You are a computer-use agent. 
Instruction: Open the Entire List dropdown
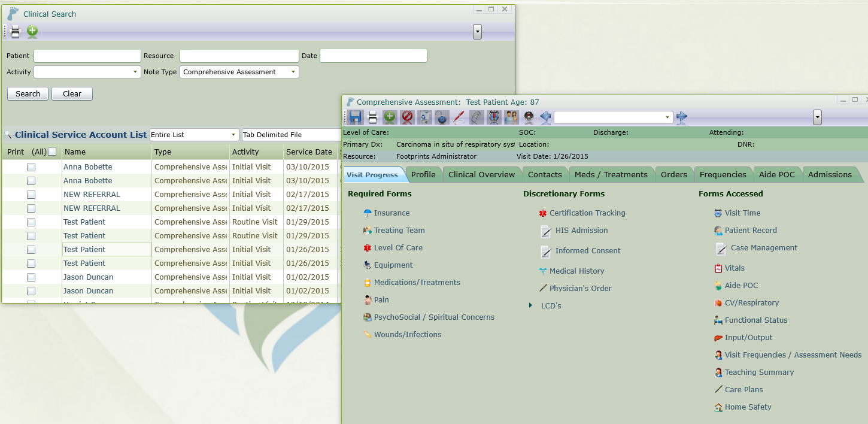(x=233, y=135)
